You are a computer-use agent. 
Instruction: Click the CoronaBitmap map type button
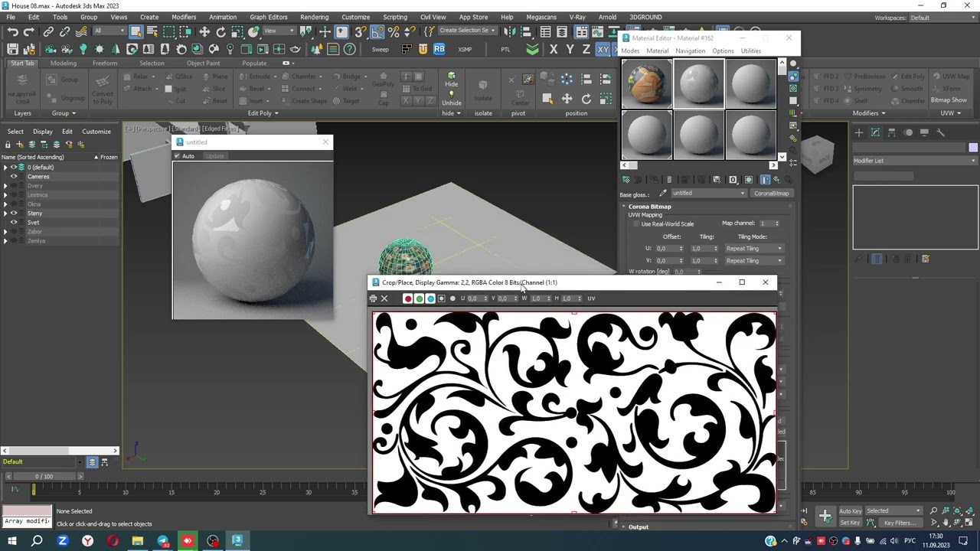[771, 194]
